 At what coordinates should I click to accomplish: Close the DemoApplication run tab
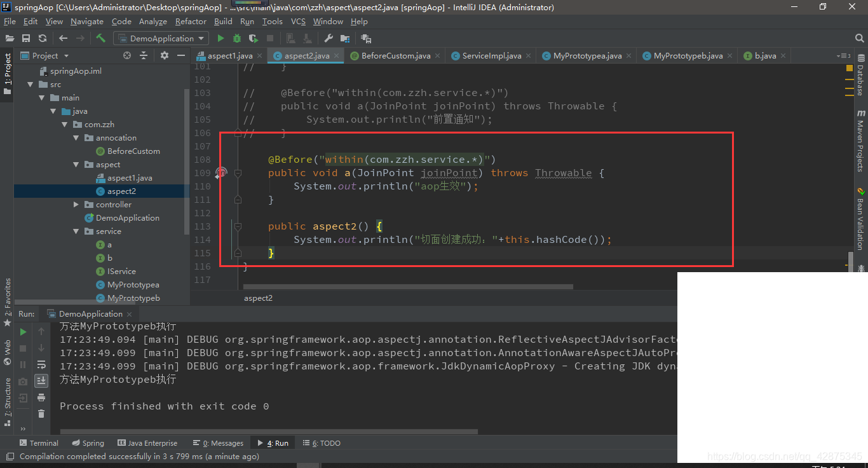point(130,314)
